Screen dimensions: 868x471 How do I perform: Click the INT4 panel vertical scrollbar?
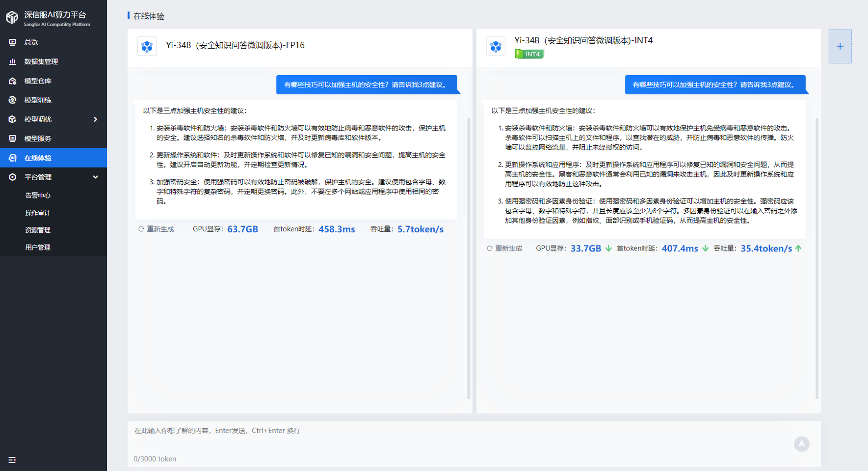(x=817, y=258)
